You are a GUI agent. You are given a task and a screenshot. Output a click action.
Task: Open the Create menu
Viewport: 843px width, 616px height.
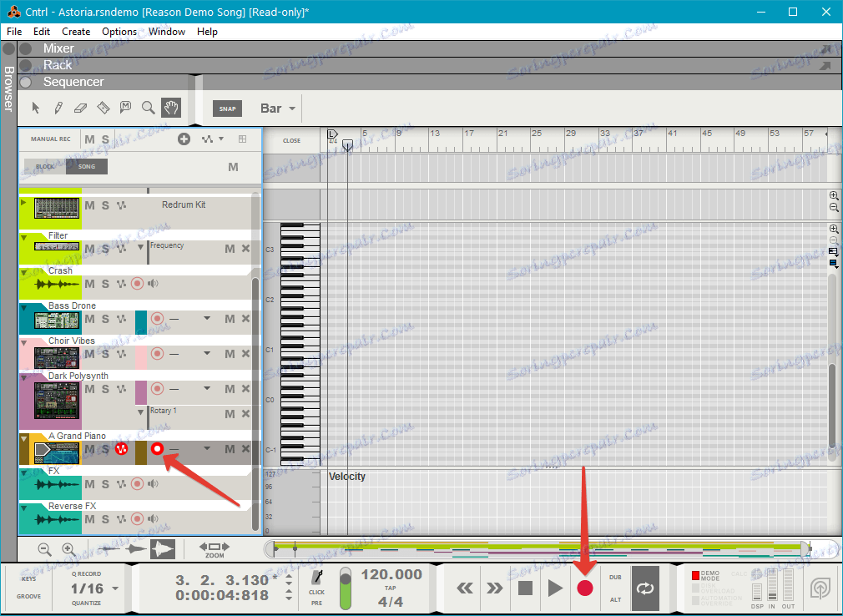click(x=76, y=32)
